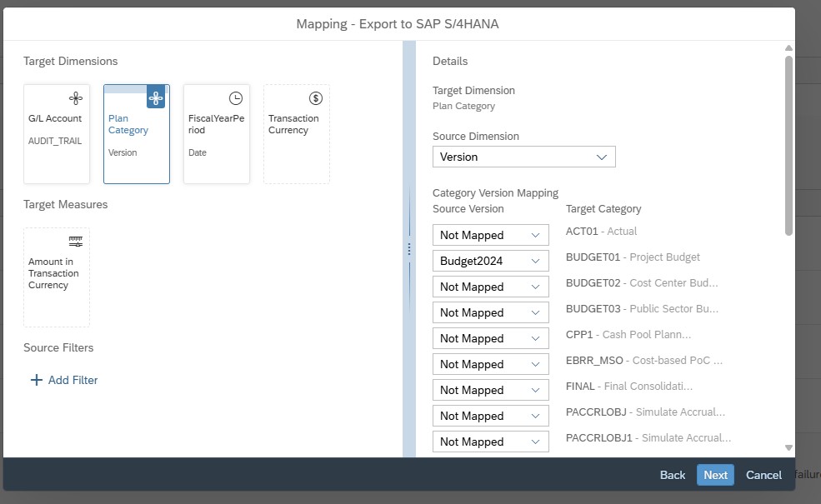Image resolution: width=821 pixels, height=504 pixels.
Task: Click the Transaction Currency dollar icon
Action: coord(316,98)
